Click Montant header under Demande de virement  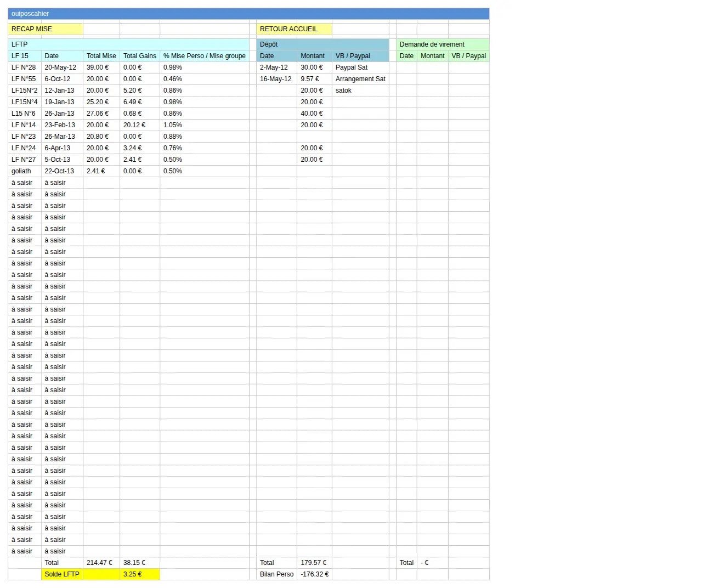click(x=433, y=56)
